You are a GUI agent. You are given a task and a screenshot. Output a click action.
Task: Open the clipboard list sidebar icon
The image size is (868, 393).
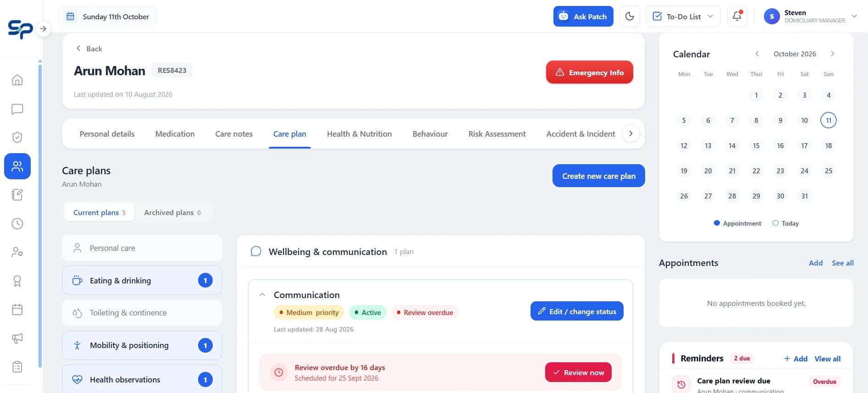pos(17,367)
